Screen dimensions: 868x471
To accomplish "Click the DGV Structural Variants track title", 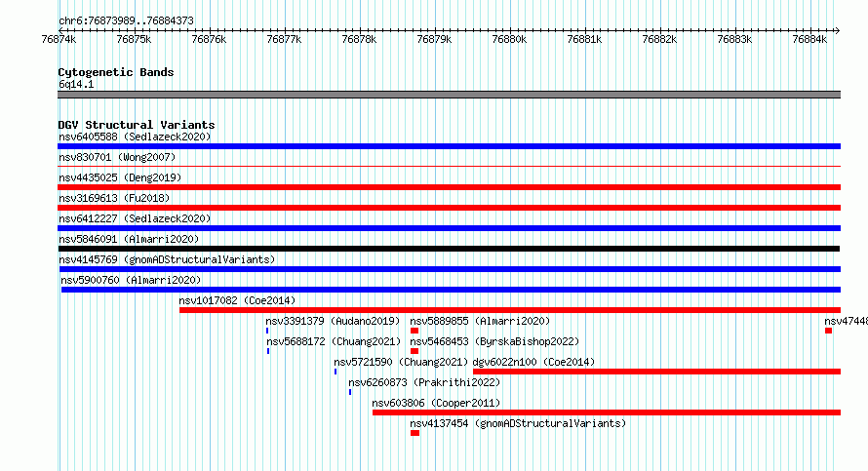I will click(x=137, y=125).
